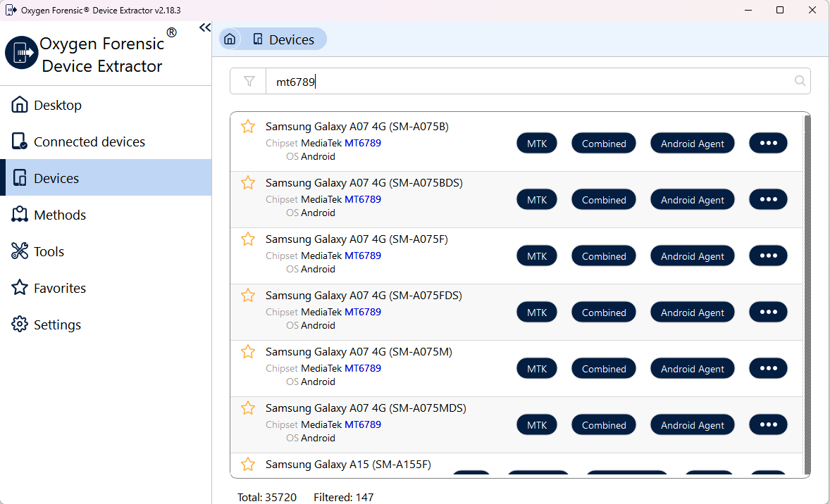This screenshot has height=504, width=830.
Task: Click MTK button for SM-A075M
Action: (x=537, y=369)
